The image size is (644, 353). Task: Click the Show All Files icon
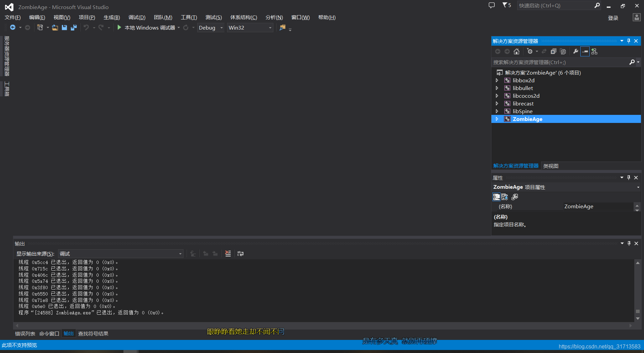coord(563,51)
